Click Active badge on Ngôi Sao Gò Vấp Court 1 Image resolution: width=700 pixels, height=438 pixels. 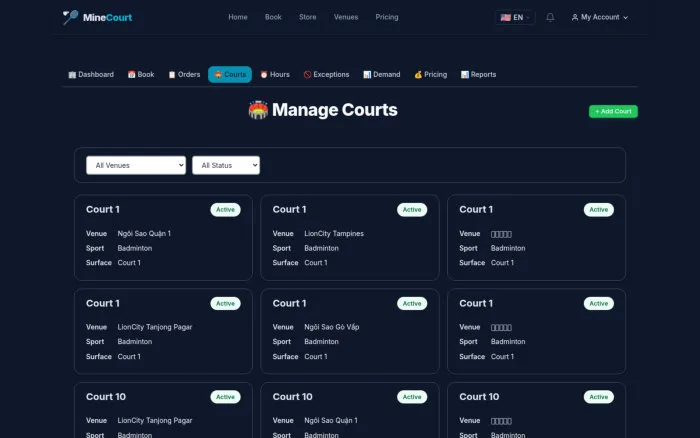click(x=412, y=304)
